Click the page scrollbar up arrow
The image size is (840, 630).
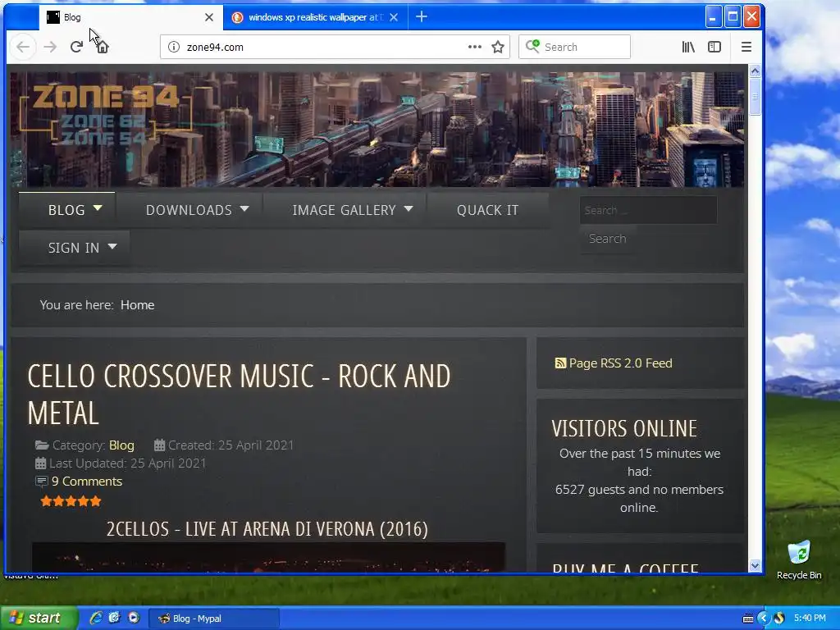755,71
